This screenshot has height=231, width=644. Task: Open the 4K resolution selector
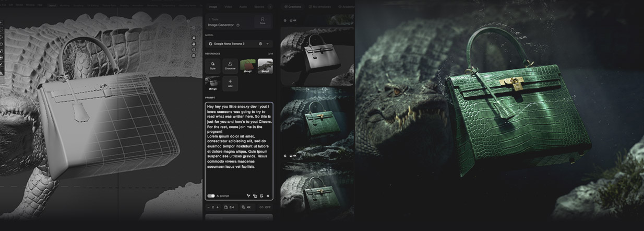click(x=246, y=207)
